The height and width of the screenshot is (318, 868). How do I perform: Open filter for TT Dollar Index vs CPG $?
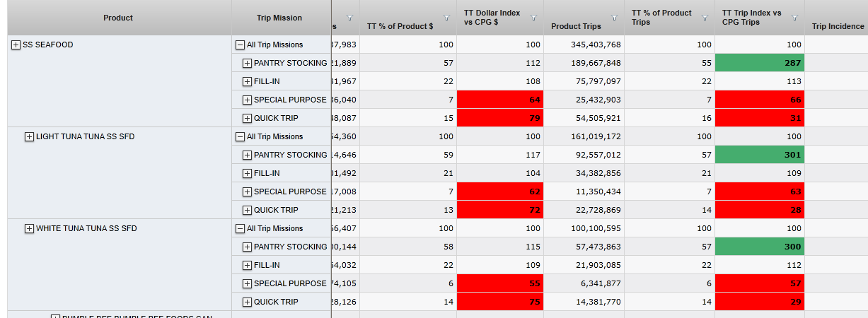(533, 18)
